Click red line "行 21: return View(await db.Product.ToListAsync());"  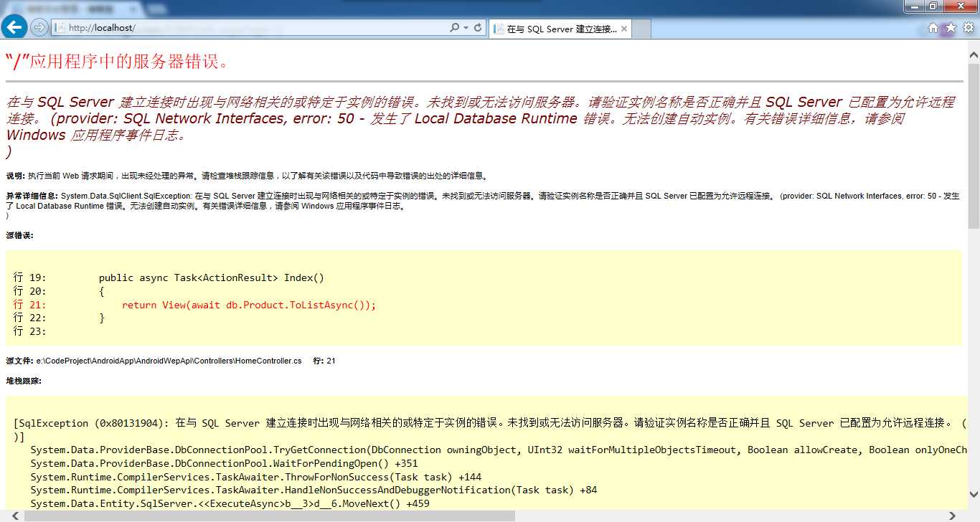coord(194,305)
